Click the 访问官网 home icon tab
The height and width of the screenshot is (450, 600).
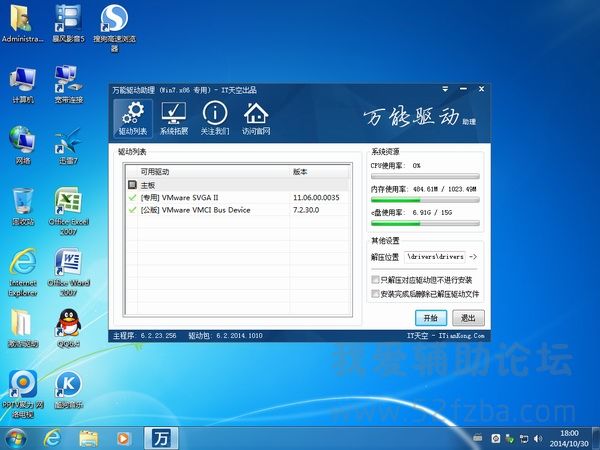[256, 118]
